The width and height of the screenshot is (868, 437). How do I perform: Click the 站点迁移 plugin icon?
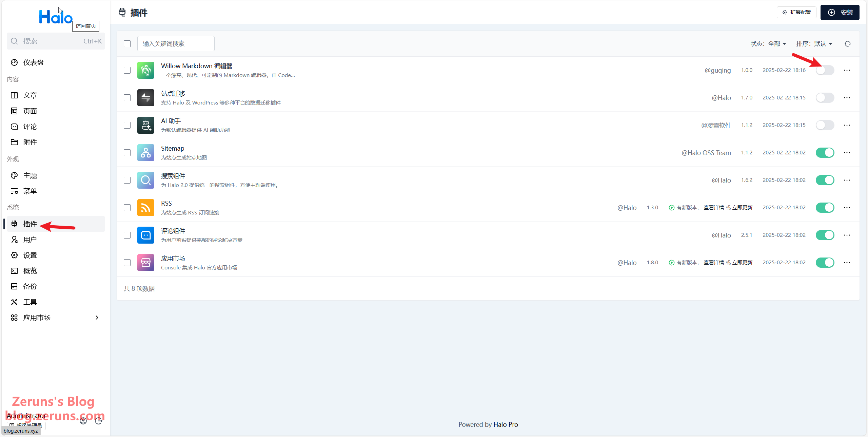click(146, 98)
